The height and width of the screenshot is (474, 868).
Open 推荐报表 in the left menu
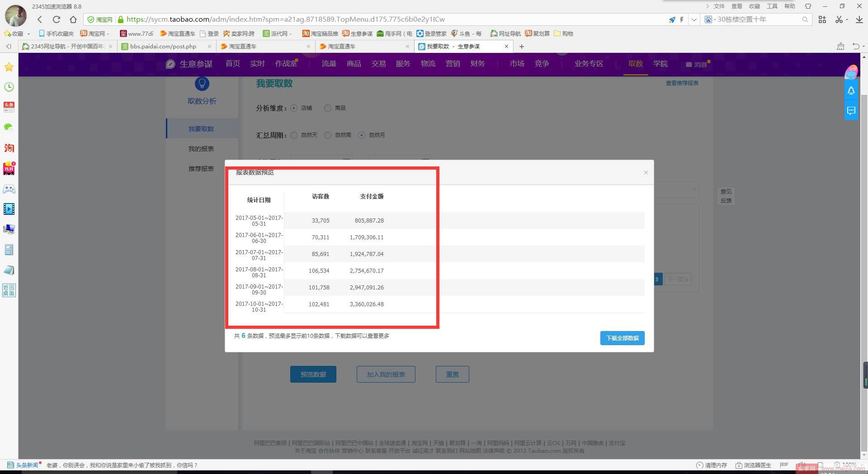(x=201, y=169)
